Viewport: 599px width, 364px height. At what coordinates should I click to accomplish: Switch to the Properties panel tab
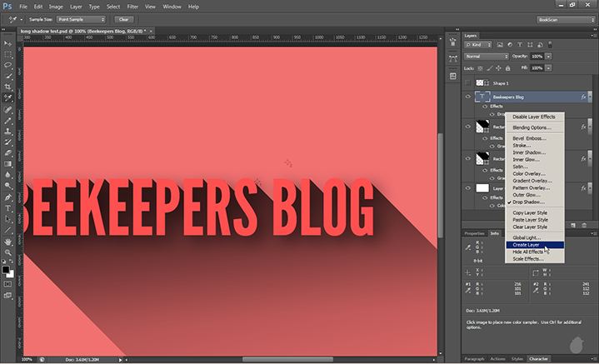point(474,233)
